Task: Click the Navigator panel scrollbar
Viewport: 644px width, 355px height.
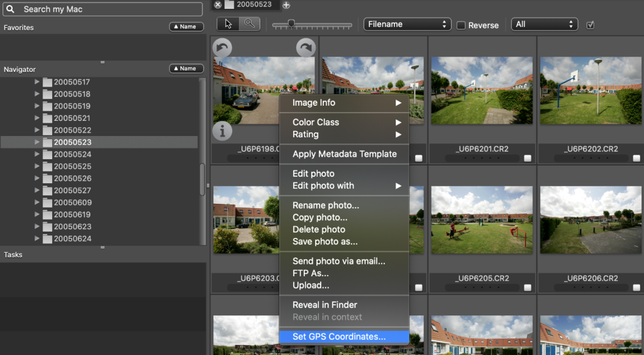Action: click(202, 179)
